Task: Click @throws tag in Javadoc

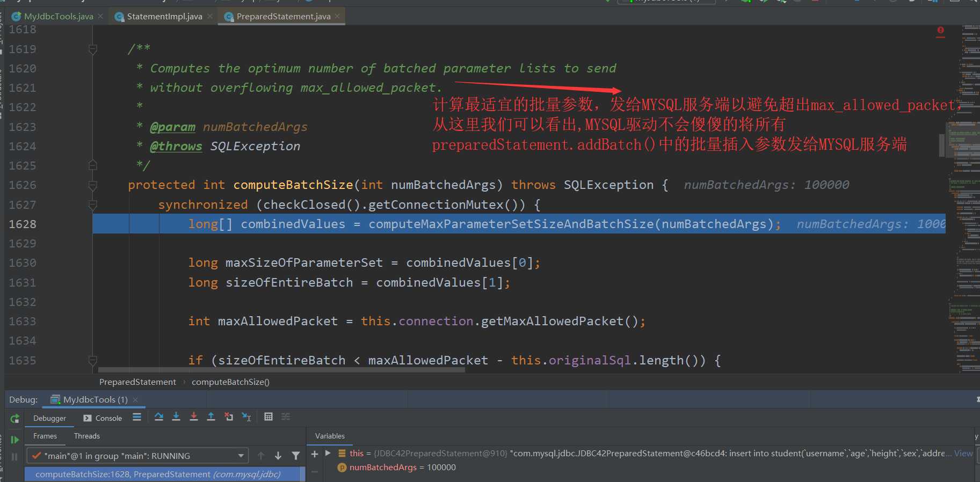Action: tap(176, 147)
